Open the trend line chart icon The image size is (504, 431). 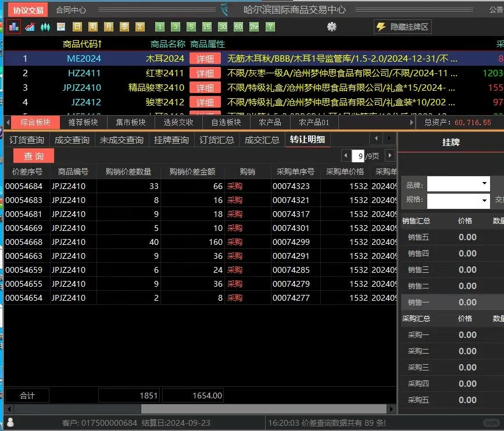30,27
